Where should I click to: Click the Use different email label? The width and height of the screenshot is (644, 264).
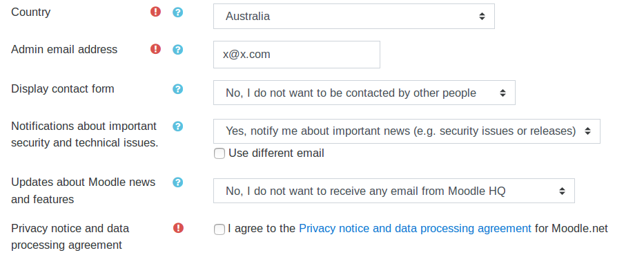[276, 153]
